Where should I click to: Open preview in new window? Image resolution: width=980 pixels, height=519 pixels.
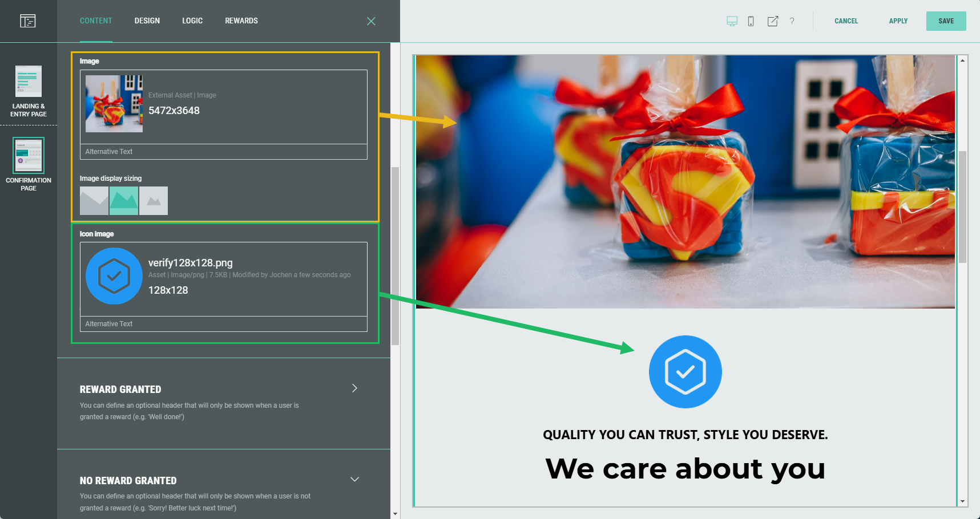(772, 21)
